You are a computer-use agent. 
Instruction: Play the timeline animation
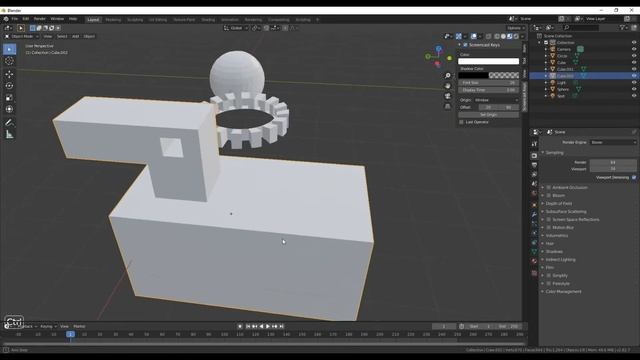point(268,327)
